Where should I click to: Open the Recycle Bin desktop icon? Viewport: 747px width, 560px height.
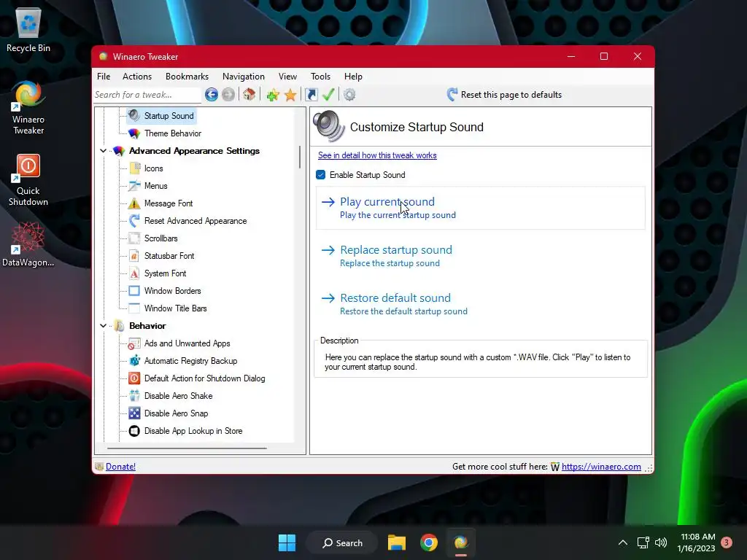coord(28,30)
